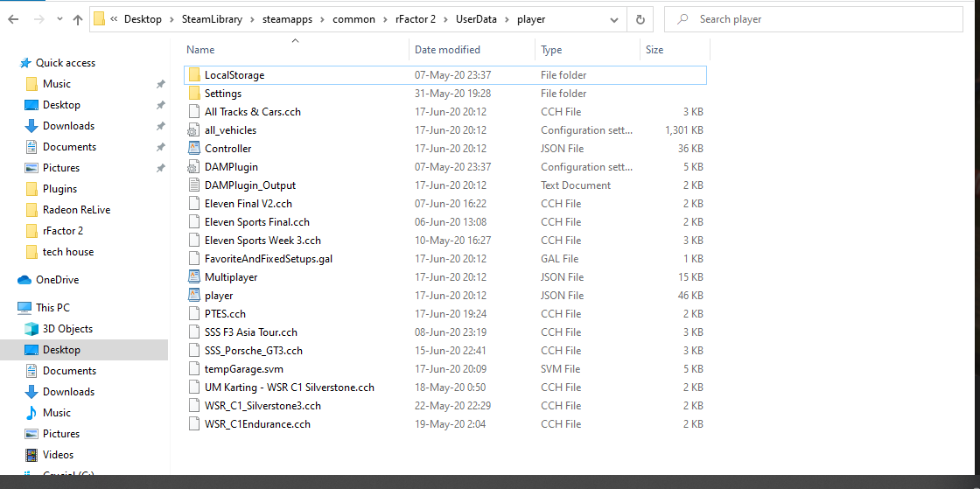Open OneDrive in navigation pane
The height and width of the screenshot is (489, 980).
(57, 280)
